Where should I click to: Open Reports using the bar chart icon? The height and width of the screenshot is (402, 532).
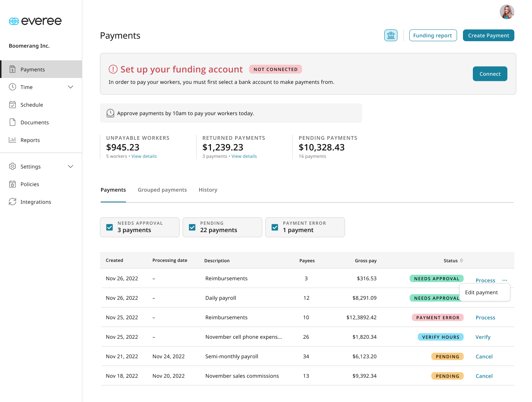(x=12, y=140)
